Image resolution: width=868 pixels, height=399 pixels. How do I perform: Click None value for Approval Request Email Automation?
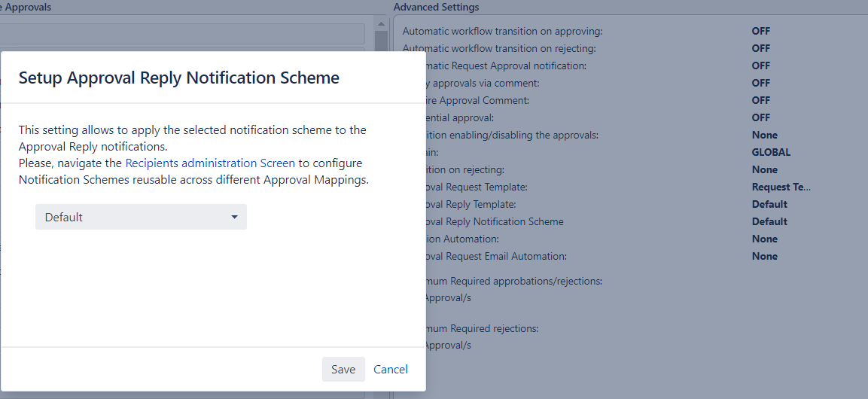(764, 256)
